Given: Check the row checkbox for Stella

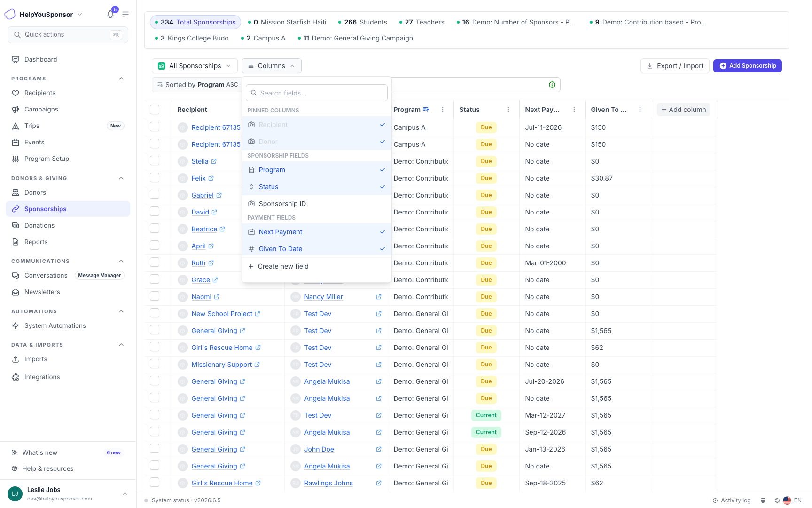Looking at the screenshot, I should [x=155, y=160].
